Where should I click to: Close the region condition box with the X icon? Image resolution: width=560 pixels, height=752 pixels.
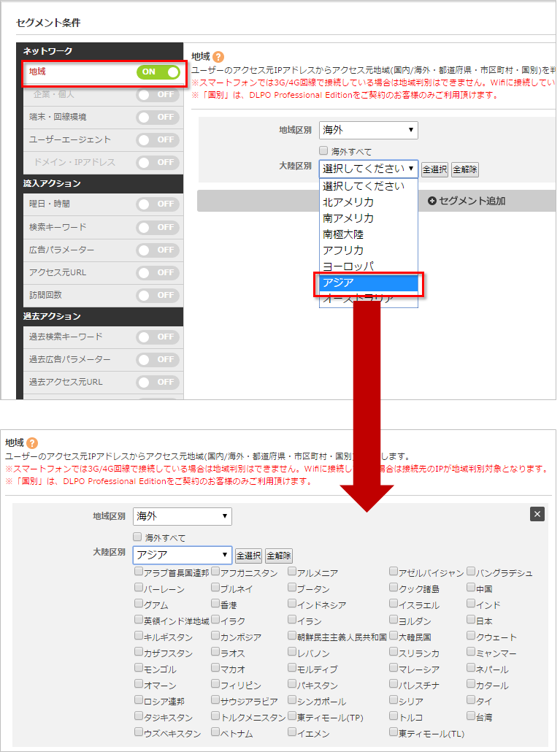click(x=537, y=514)
